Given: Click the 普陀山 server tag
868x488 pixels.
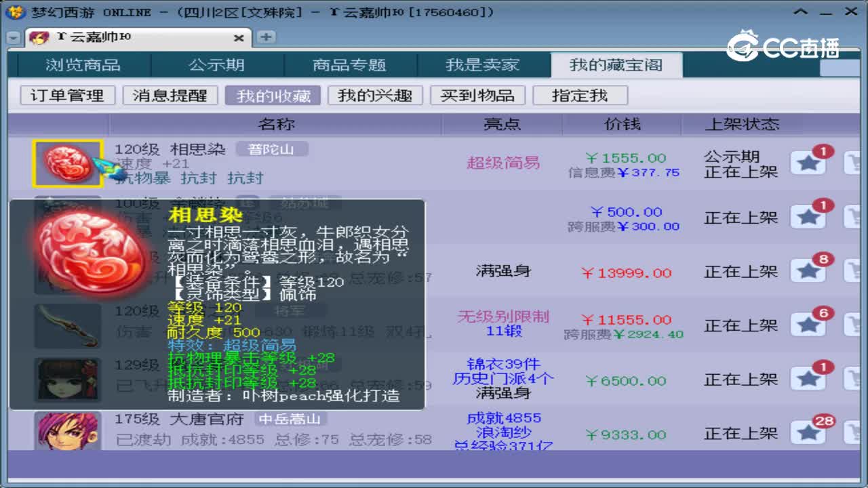Looking at the screenshot, I should tap(271, 149).
